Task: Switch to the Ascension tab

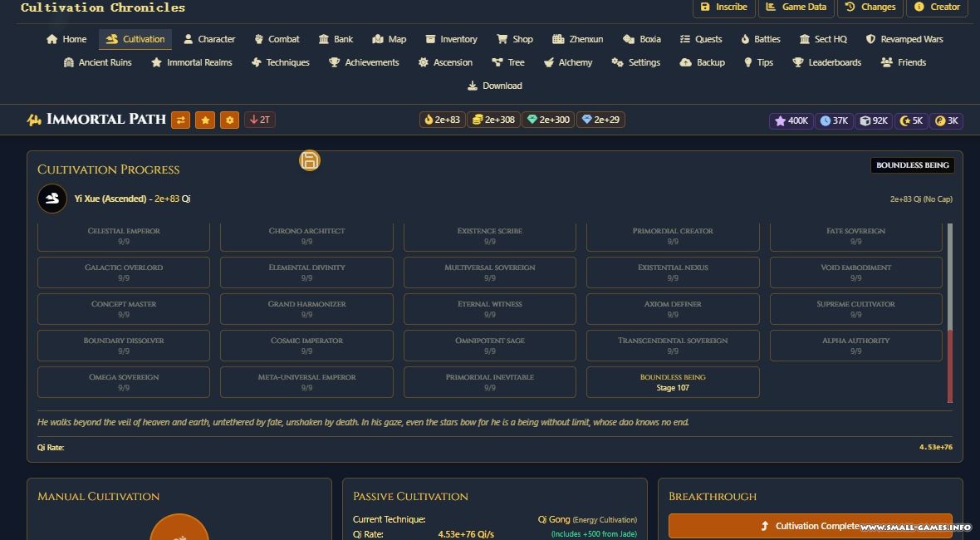Action: 445,62
